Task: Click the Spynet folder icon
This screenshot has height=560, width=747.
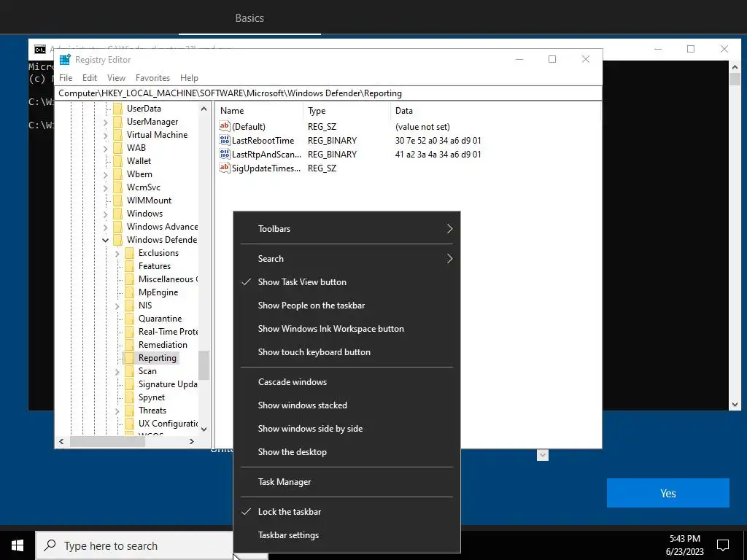Action: tap(130, 397)
